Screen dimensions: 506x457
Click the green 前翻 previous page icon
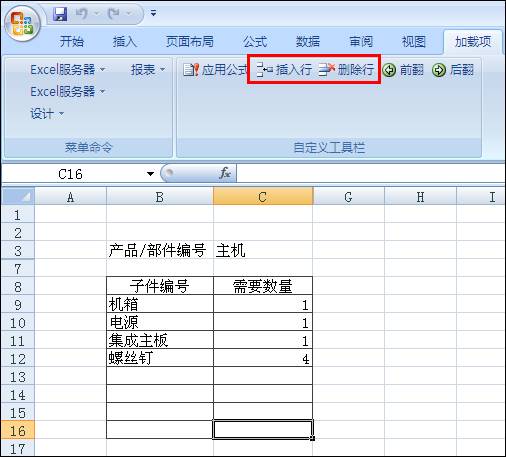pyautogui.click(x=389, y=70)
